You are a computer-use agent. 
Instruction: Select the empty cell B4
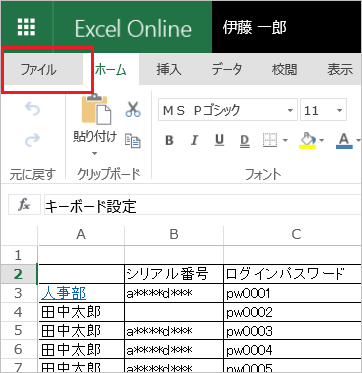coord(174,312)
